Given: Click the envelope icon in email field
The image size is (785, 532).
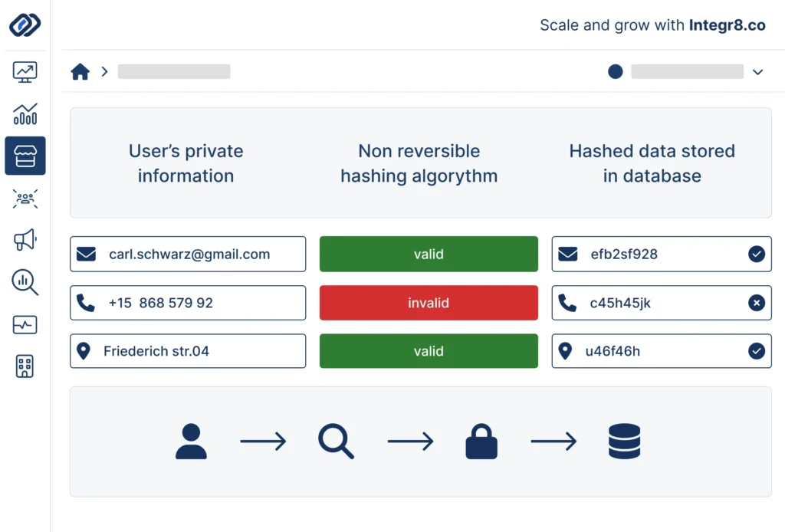Looking at the screenshot, I should tap(86, 255).
